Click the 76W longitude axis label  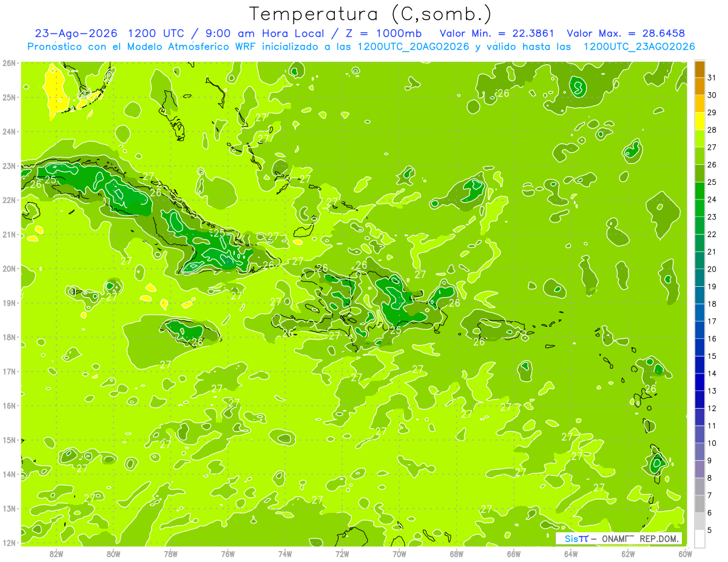(228, 554)
